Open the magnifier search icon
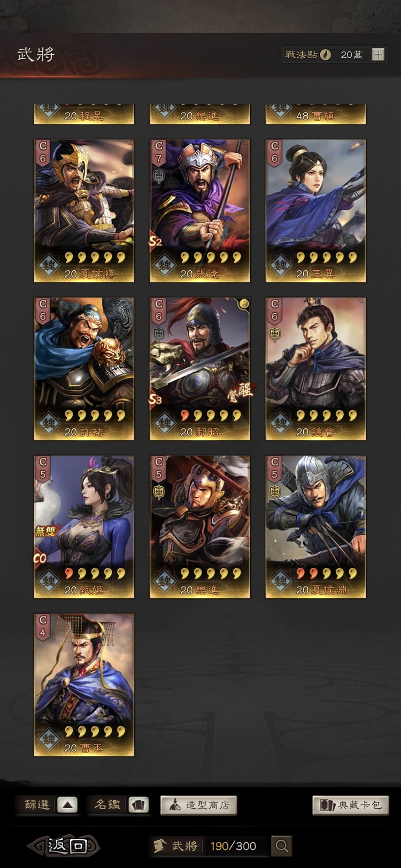 [x=282, y=846]
